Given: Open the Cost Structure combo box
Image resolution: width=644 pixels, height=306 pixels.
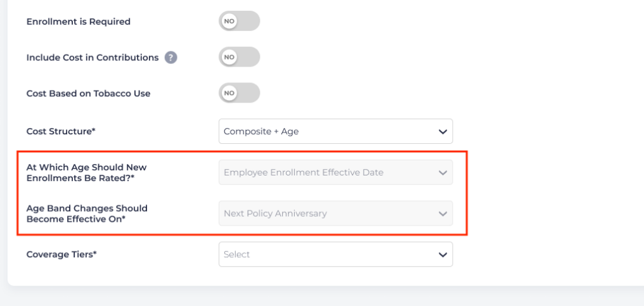Looking at the screenshot, I should 335,131.
